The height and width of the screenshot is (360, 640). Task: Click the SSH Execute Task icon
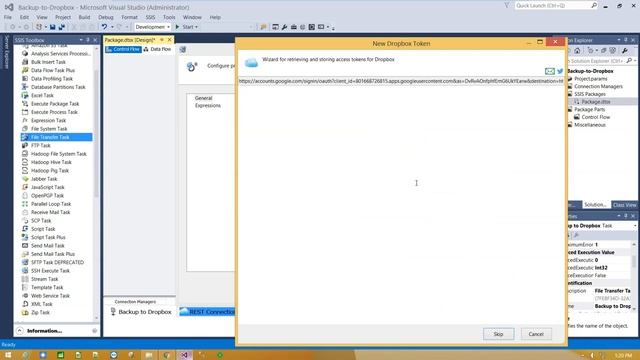25,271
